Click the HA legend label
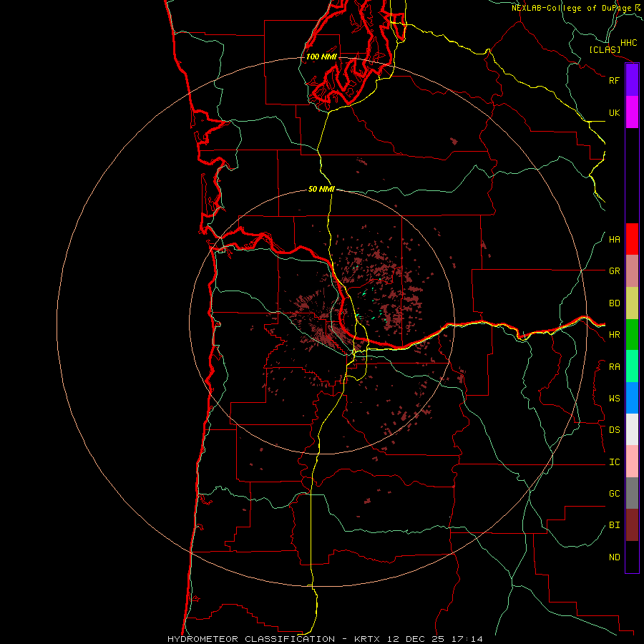644x644 pixels. pyautogui.click(x=614, y=240)
